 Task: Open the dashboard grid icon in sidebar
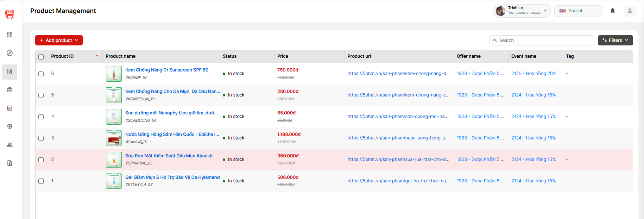[x=10, y=35]
